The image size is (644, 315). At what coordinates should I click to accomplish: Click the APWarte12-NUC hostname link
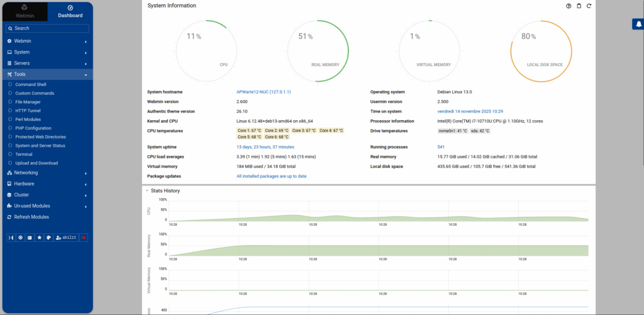click(267, 92)
